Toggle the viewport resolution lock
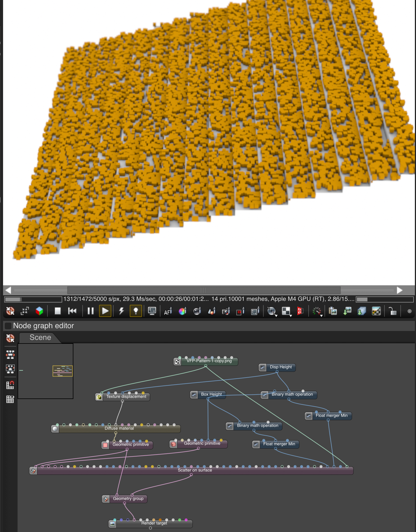The width and height of the screenshot is (416, 532). point(393,311)
